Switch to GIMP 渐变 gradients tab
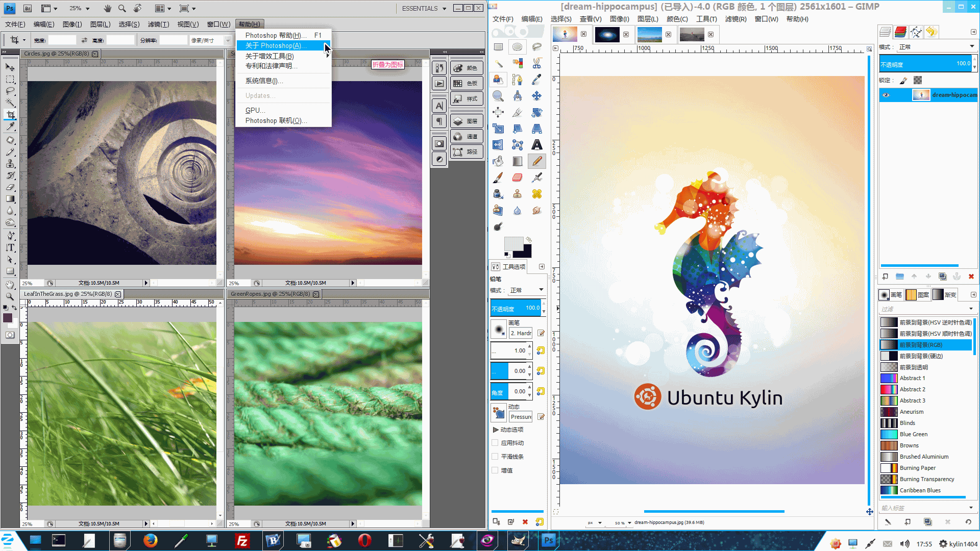This screenshot has height=551, width=980. click(945, 294)
